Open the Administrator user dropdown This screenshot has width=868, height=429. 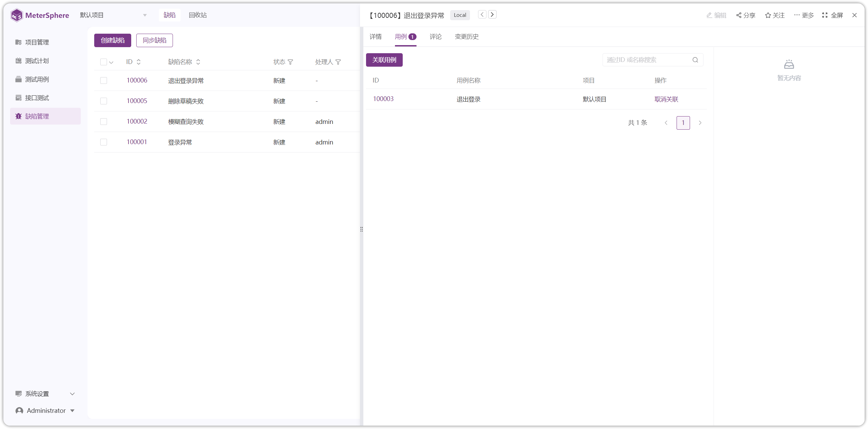[45, 410]
